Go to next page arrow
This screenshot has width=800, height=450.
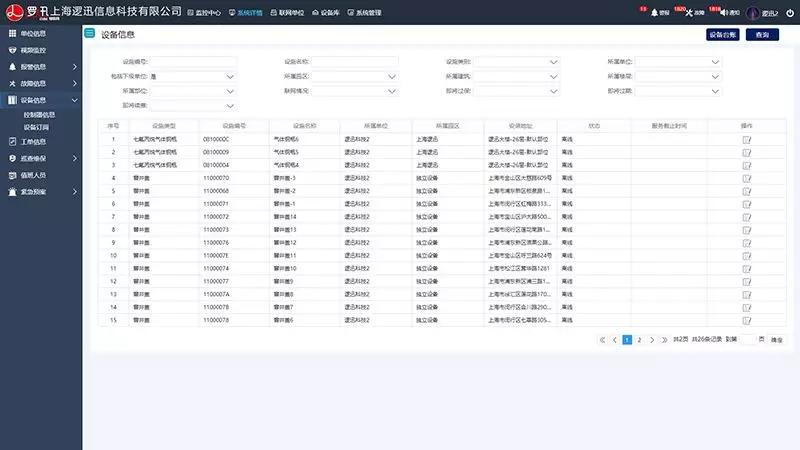(652, 340)
